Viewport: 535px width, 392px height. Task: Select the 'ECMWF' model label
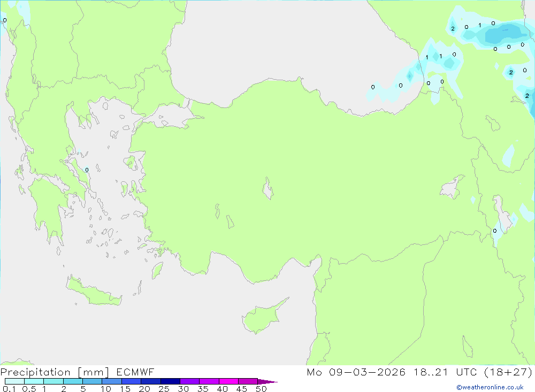pyautogui.click(x=135, y=372)
